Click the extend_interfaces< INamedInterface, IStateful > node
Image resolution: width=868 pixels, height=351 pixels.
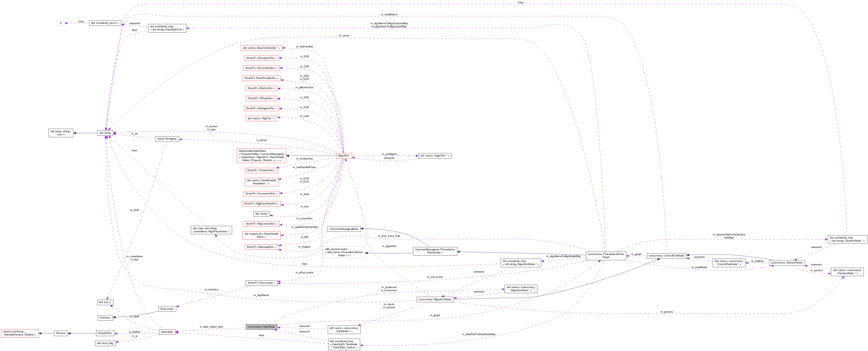coord(19,333)
